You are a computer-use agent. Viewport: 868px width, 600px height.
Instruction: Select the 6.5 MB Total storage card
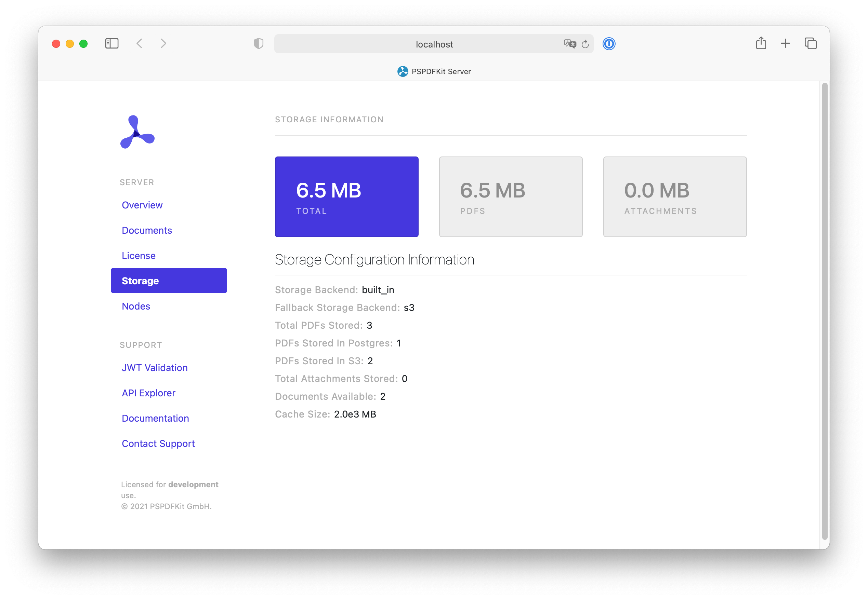[x=346, y=196]
